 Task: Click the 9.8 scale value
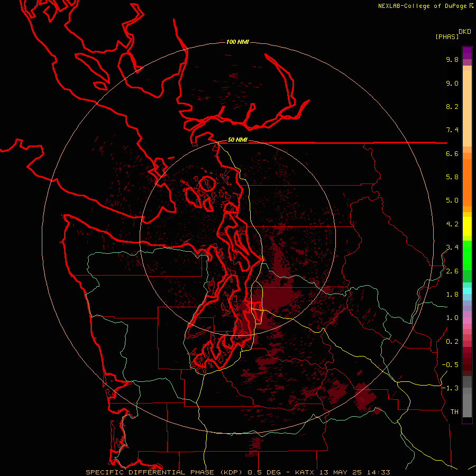[452, 59]
